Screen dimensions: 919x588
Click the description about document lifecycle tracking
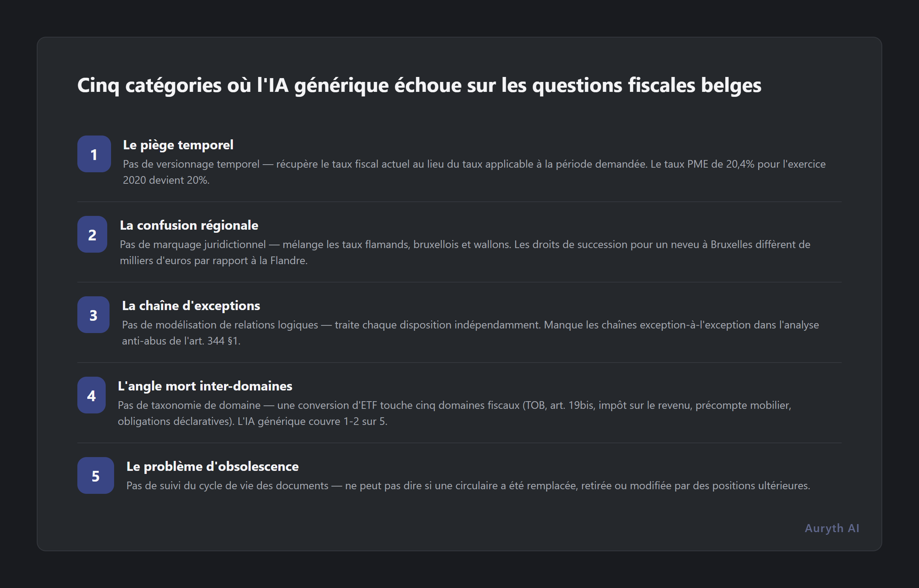click(x=468, y=485)
